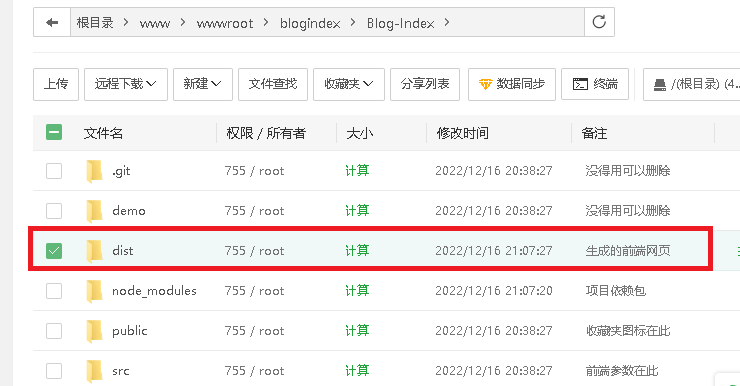Edit the public remark 收藏夹图标在此
The height and width of the screenshot is (386, 740).
628,331
